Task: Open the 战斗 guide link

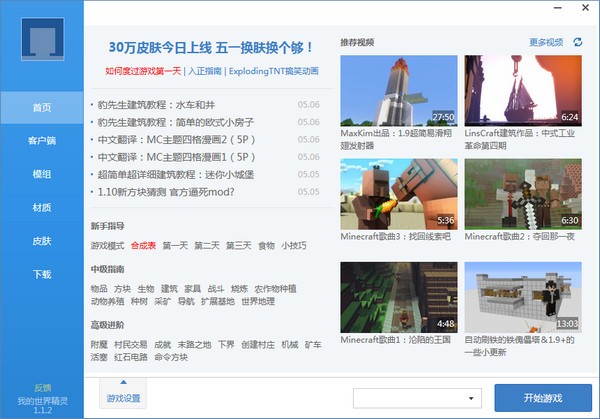Action: coord(216,289)
